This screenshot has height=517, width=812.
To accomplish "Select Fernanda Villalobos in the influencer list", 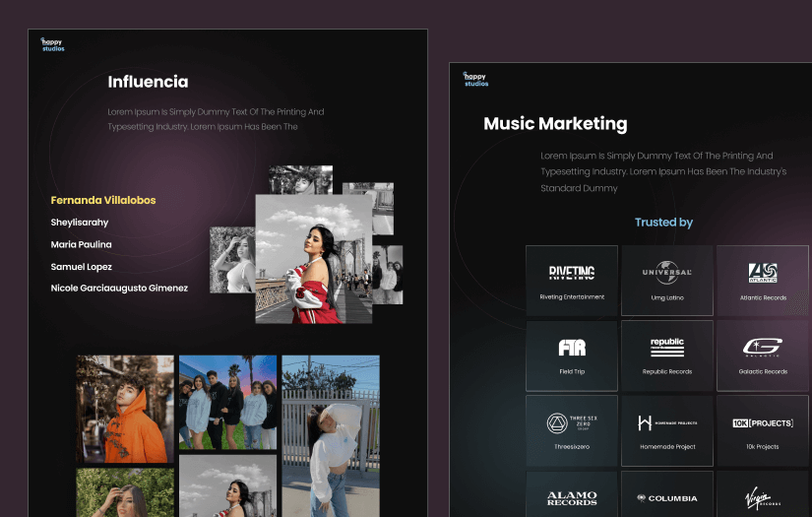I will [103, 200].
